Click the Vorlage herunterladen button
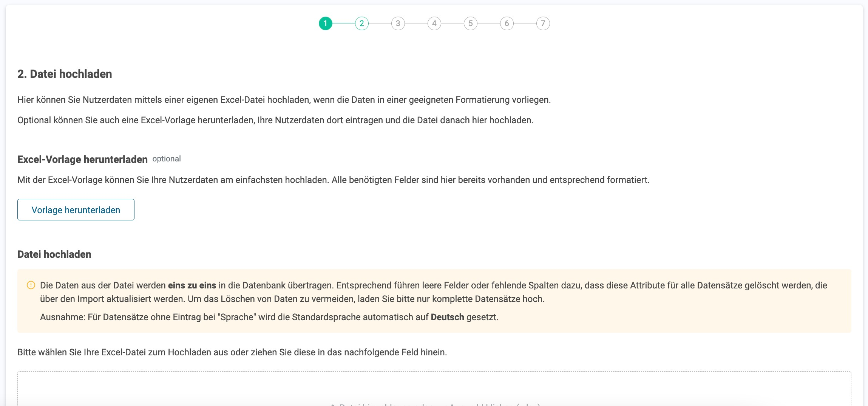Viewport: 868px width, 406px height. (x=76, y=210)
